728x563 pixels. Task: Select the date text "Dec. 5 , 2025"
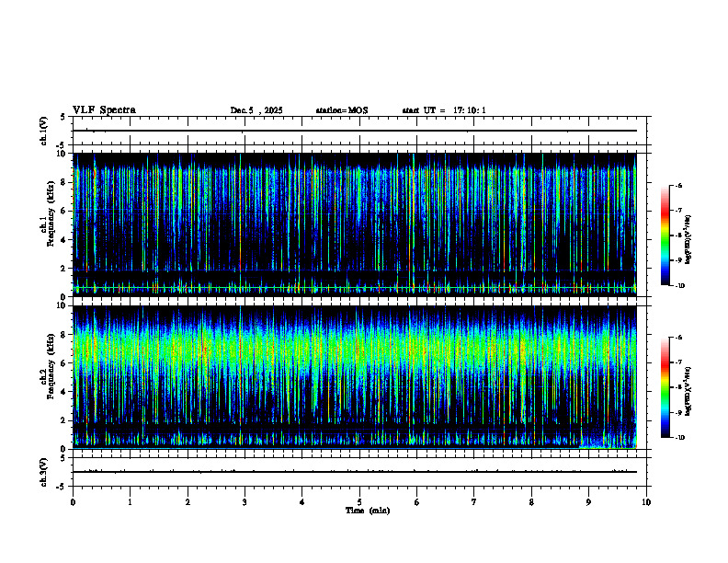tap(256, 110)
